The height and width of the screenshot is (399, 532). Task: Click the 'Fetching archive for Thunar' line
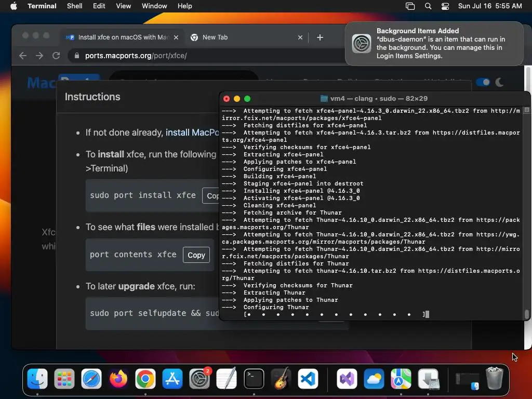click(282, 212)
